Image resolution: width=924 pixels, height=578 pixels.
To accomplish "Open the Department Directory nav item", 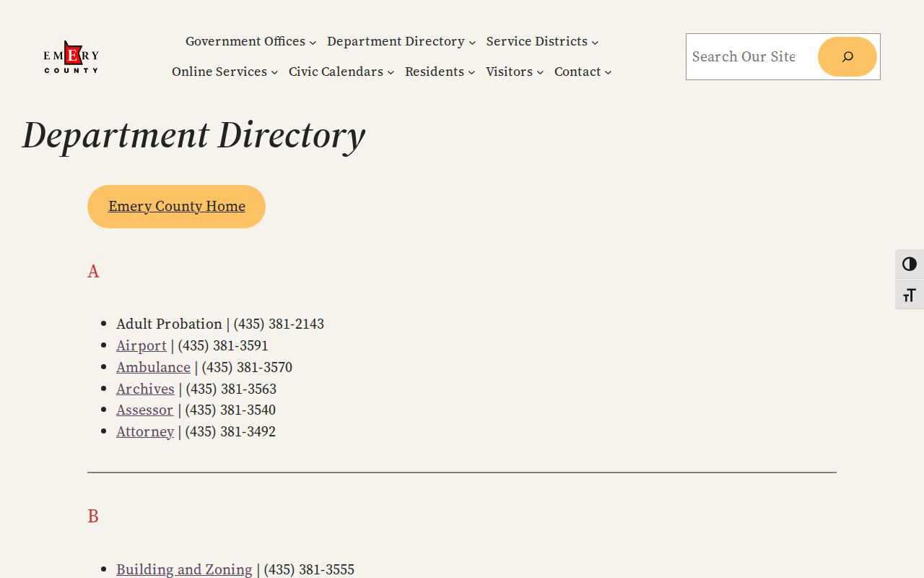I will tap(396, 41).
